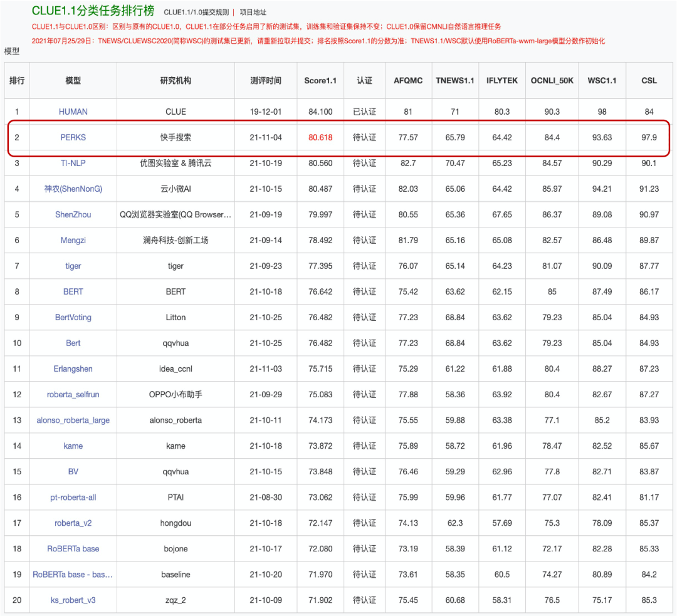Click the Erlangshen model link
677x616 pixels.
(x=73, y=369)
